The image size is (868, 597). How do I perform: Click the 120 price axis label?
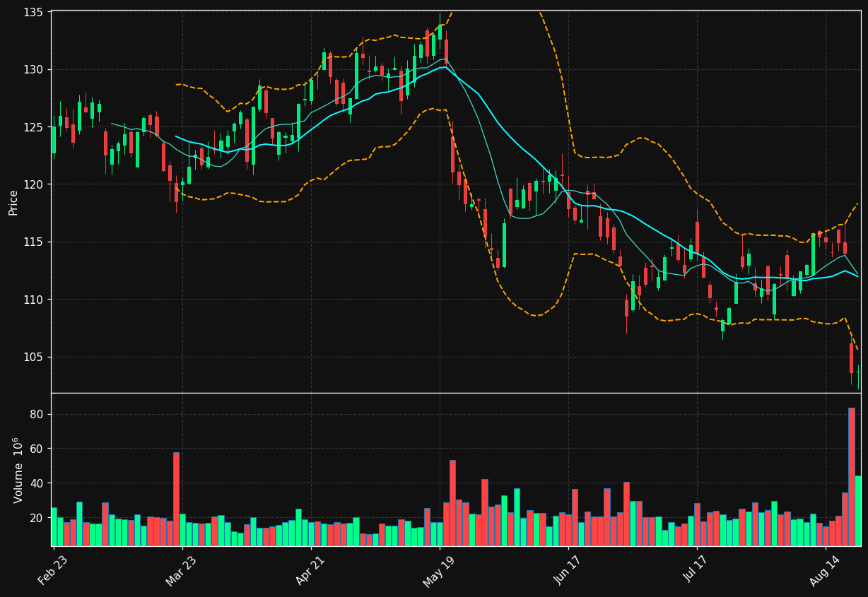(x=33, y=184)
